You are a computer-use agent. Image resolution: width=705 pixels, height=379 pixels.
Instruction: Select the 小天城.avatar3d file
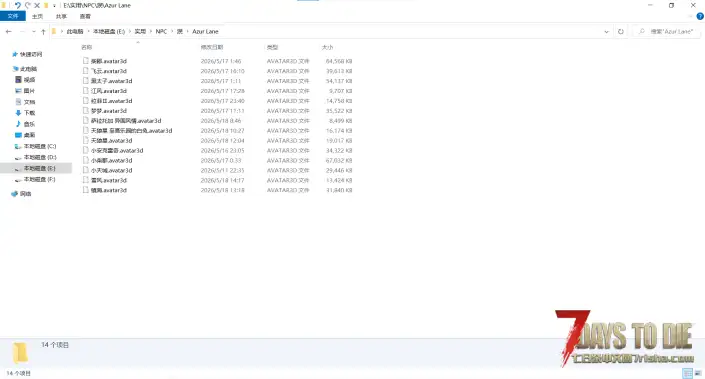(x=112, y=170)
